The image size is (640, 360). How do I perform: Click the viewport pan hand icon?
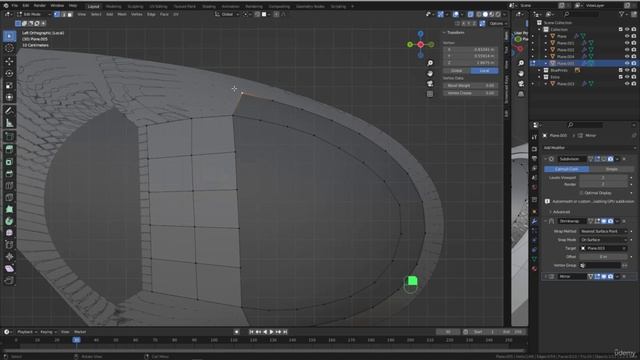tap(430, 73)
